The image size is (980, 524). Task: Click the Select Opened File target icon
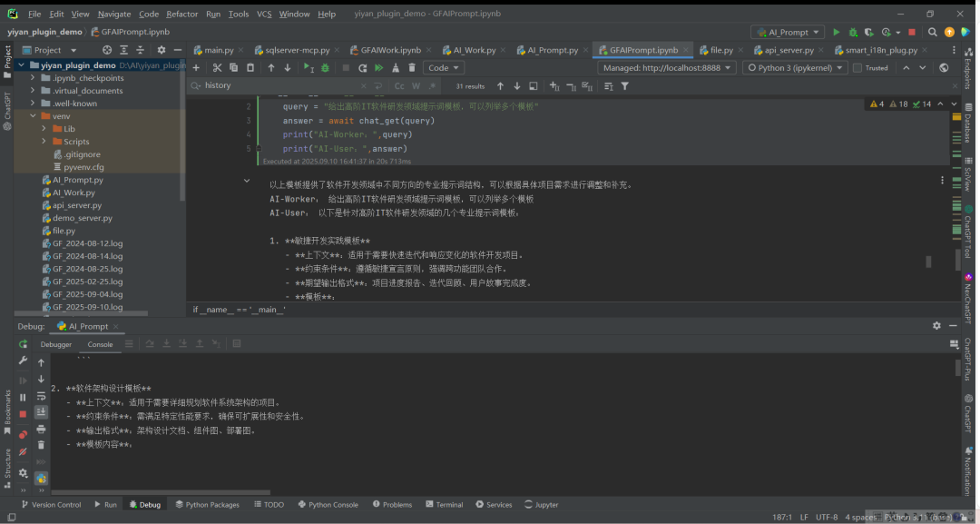(x=106, y=50)
